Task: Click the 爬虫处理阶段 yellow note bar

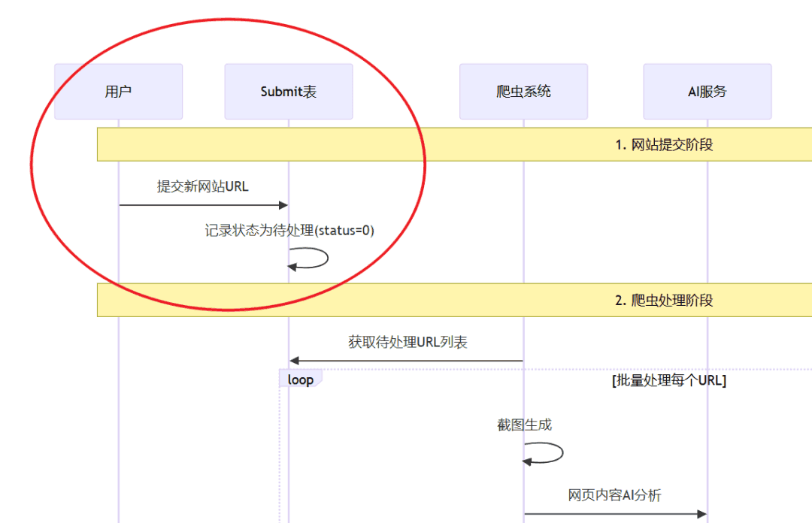Action: [455, 300]
